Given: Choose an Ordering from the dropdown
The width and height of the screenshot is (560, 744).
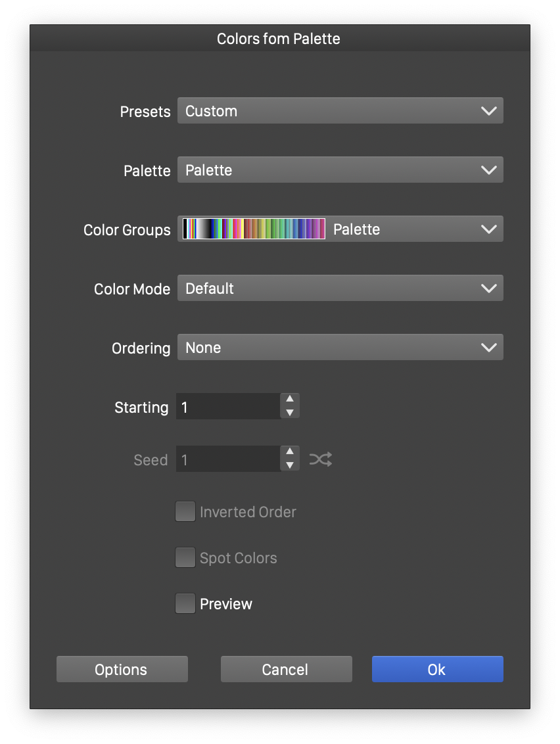Looking at the screenshot, I should click(340, 348).
